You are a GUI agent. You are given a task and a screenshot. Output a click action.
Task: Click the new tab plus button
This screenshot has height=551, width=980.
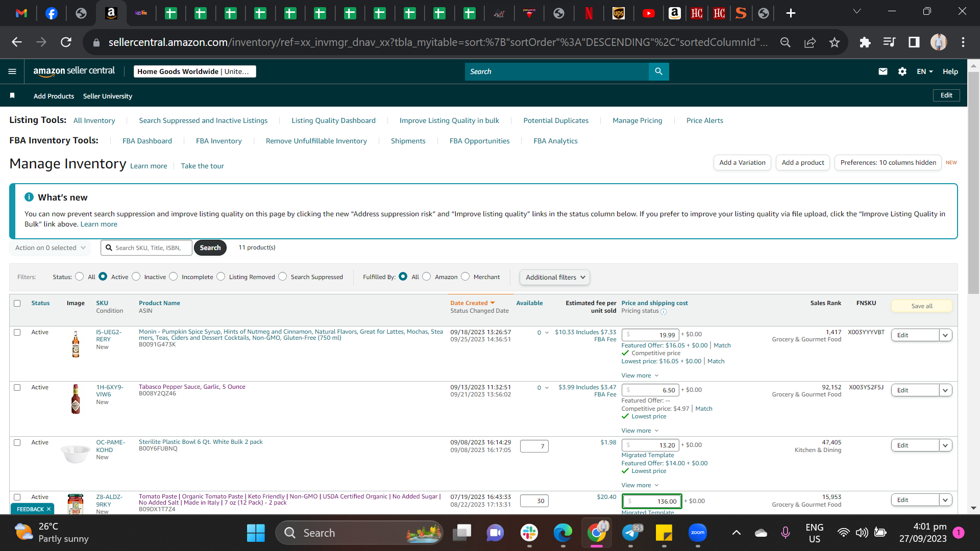pyautogui.click(x=791, y=13)
